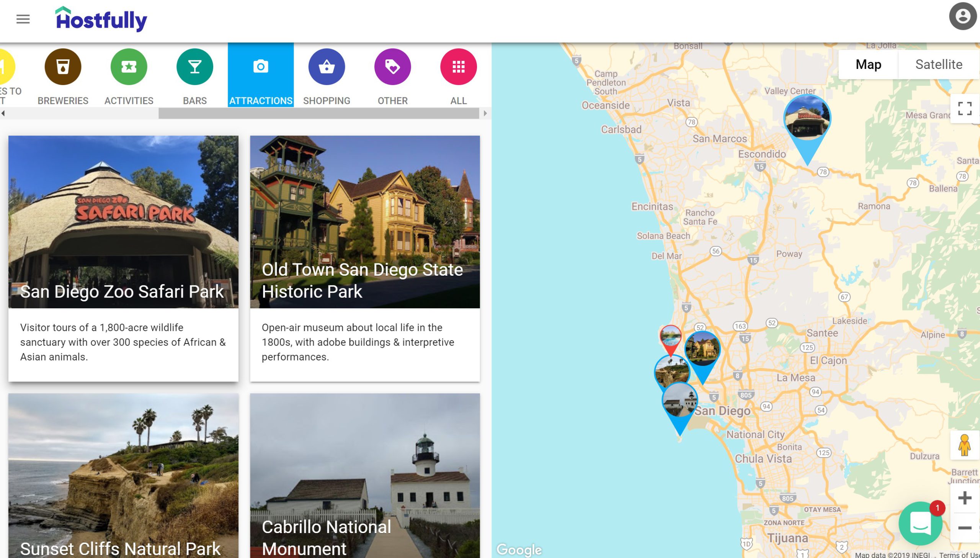
Task: Select the Shopping basket category icon
Action: (326, 67)
